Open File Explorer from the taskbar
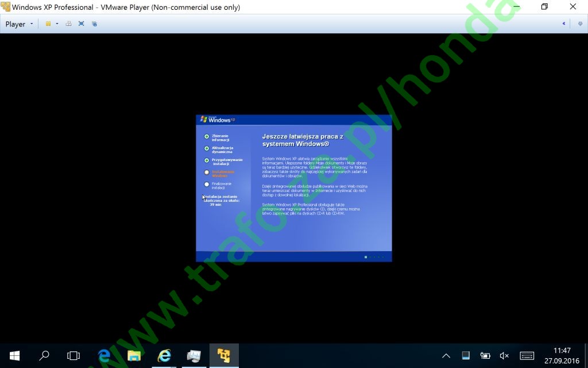Screen dimensions: 588x368 tap(134, 355)
